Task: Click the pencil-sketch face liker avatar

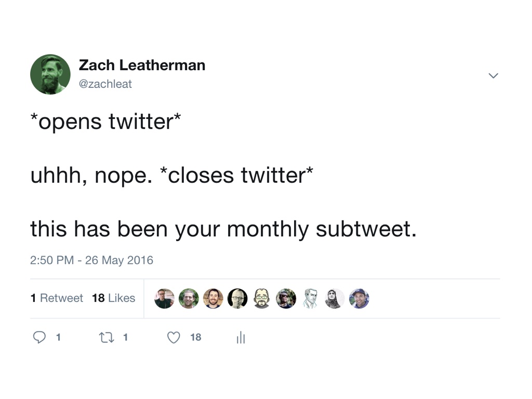Action: tap(310, 299)
